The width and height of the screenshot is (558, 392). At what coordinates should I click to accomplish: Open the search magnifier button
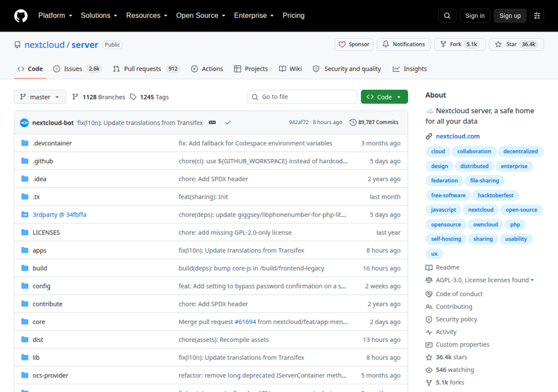pos(447,16)
